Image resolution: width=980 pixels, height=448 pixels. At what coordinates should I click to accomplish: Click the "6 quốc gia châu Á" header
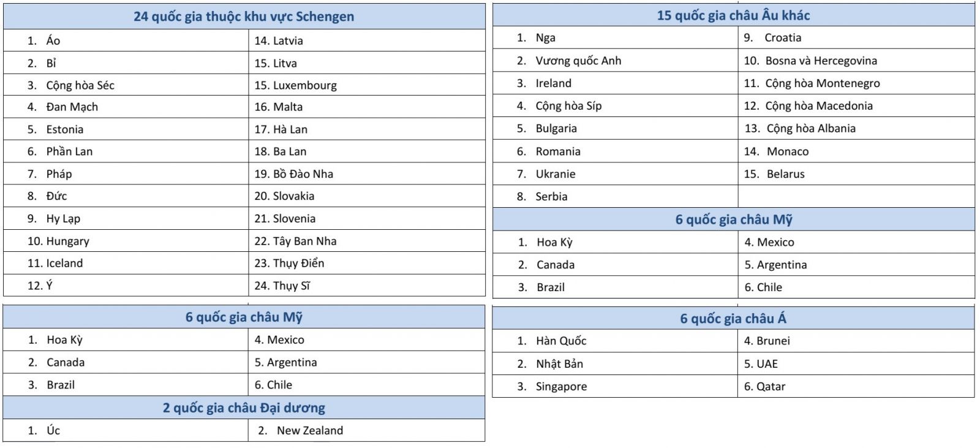point(733,319)
